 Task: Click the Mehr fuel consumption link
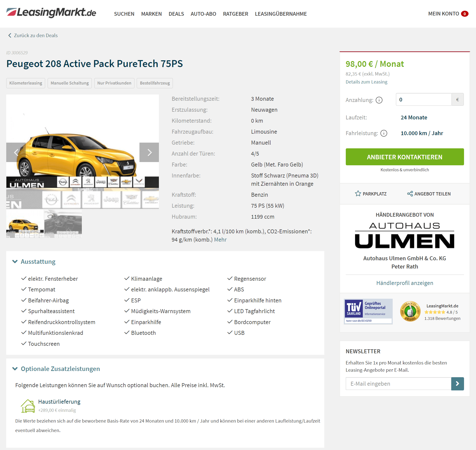pyautogui.click(x=220, y=240)
